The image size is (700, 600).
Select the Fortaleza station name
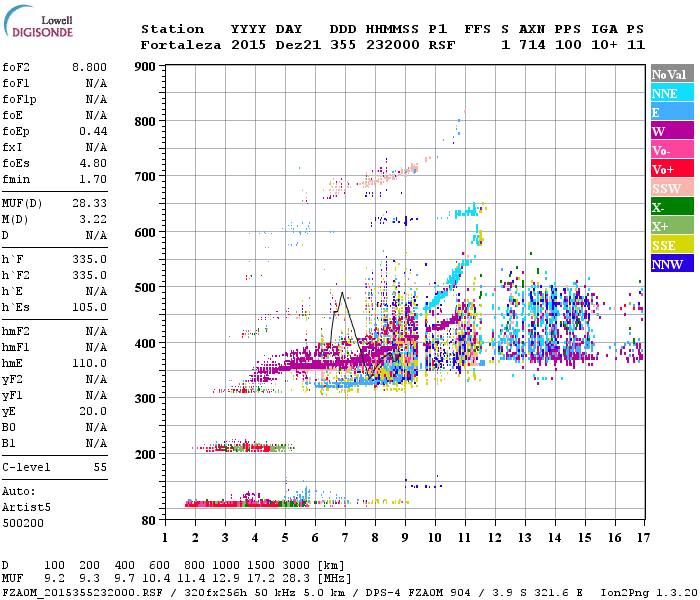point(181,45)
